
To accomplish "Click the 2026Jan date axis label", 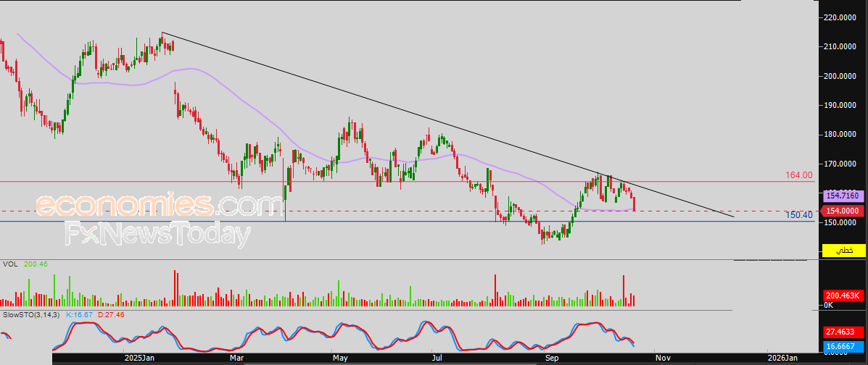I will [x=783, y=358].
